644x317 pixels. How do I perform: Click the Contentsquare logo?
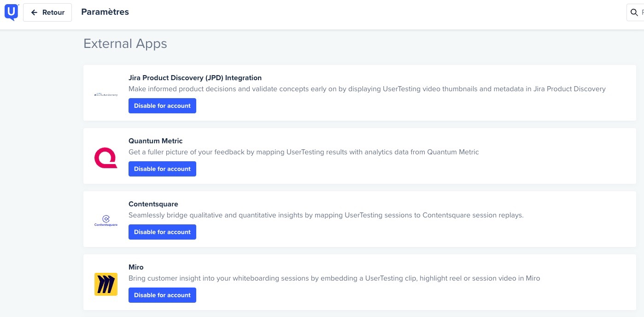pyautogui.click(x=106, y=221)
